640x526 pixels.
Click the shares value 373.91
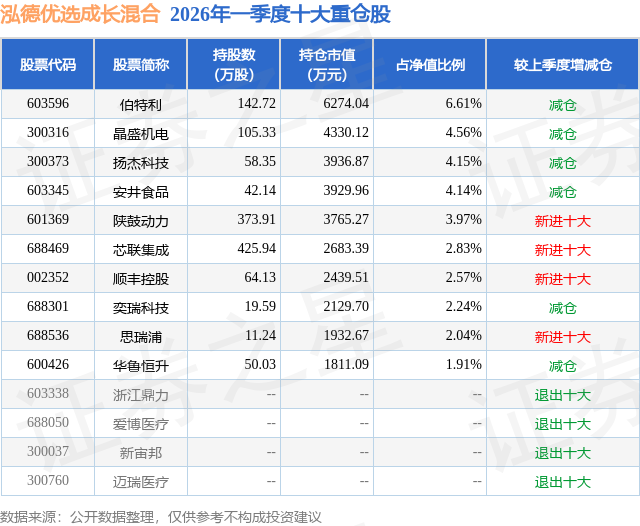257,220
